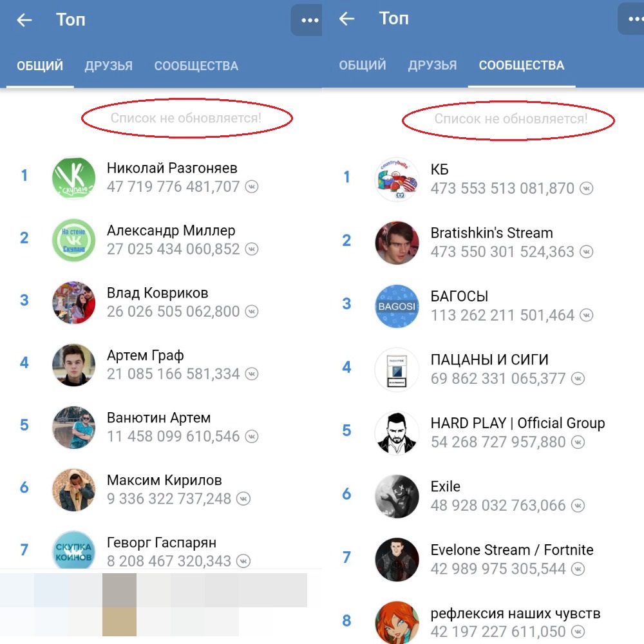Image resolution: width=644 pixels, height=644 pixels.
Task: Select СООБЩЕСТВА tab on left screen
Action: click(x=196, y=66)
